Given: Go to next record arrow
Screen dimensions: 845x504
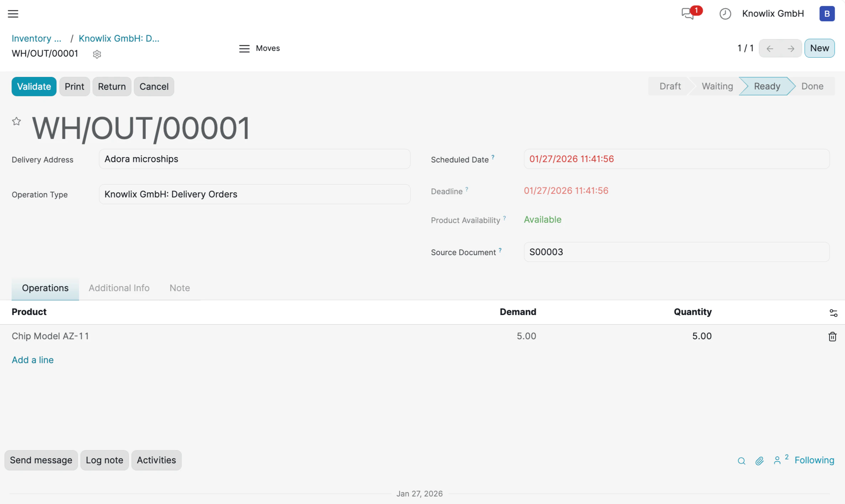Looking at the screenshot, I should (791, 48).
